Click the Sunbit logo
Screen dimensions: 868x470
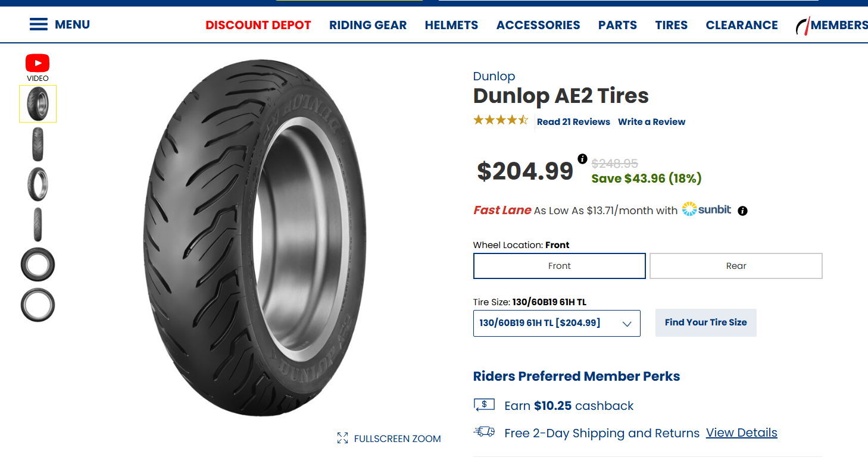[707, 209]
